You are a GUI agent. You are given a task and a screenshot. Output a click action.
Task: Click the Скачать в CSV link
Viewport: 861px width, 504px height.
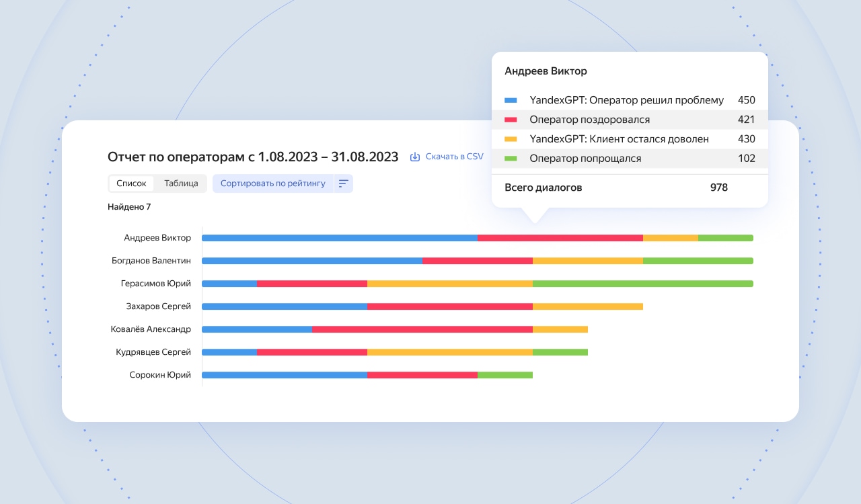click(454, 157)
